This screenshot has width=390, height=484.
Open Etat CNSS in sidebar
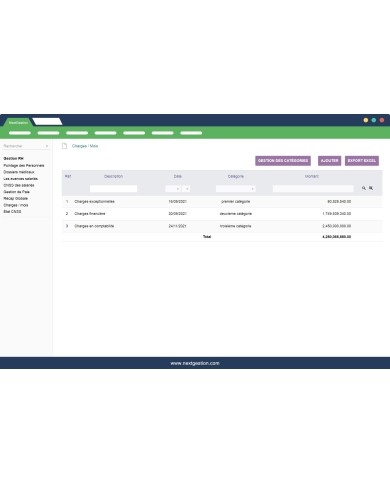point(12,211)
